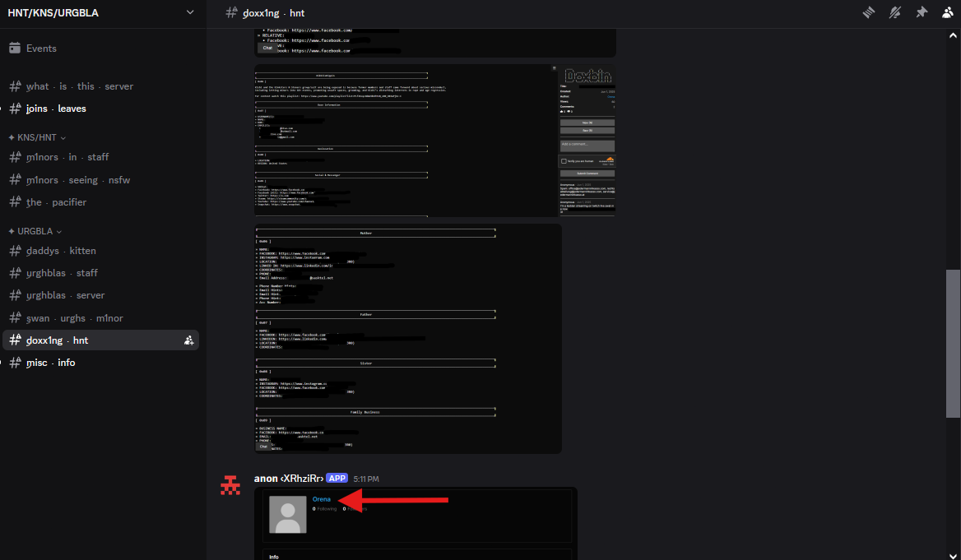The width and height of the screenshot is (961, 560).
Task: Click the anon bot avatar
Action: tap(230, 485)
